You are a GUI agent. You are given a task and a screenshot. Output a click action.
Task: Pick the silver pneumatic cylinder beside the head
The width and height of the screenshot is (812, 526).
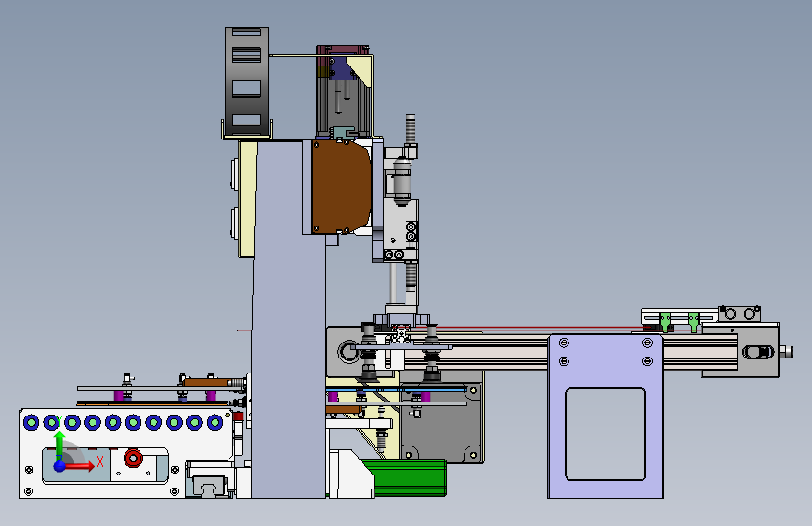tap(402, 182)
